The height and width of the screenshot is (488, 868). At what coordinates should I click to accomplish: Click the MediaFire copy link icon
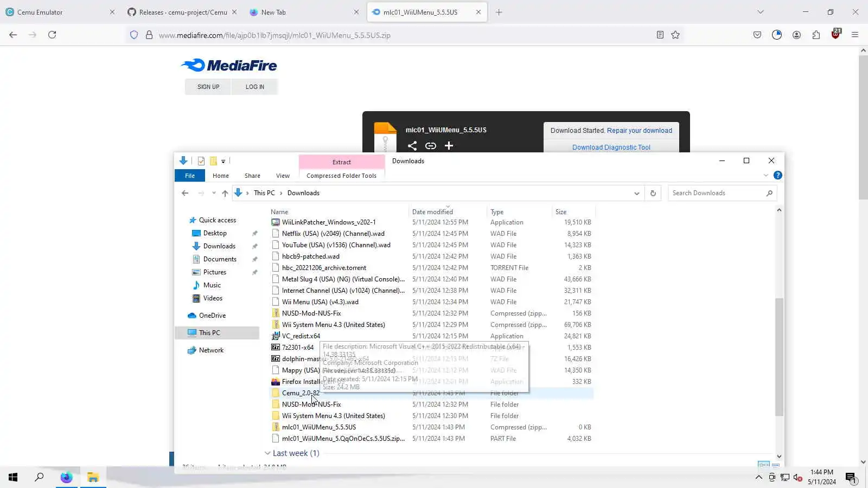click(431, 146)
